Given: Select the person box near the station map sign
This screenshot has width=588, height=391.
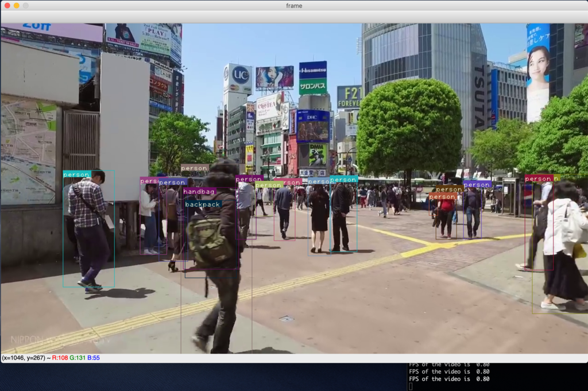Looking at the screenshot, I should 88,230.
